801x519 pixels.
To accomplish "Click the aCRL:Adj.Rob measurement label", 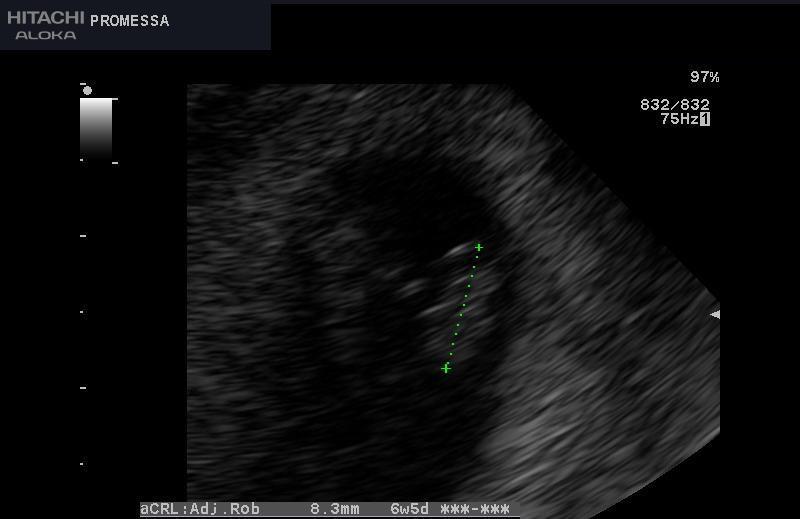I will (200, 509).
